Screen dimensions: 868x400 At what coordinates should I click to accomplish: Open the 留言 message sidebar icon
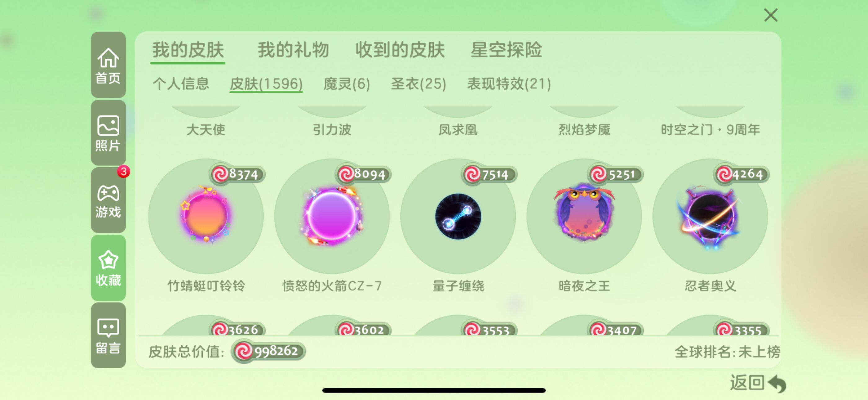tap(108, 335)
